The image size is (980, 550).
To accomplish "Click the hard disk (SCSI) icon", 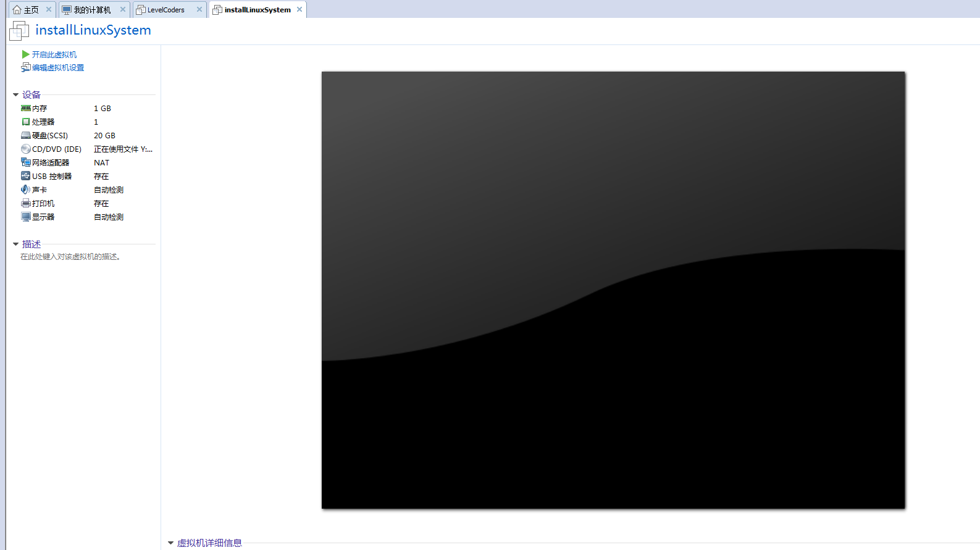I will tap(25, 135).
